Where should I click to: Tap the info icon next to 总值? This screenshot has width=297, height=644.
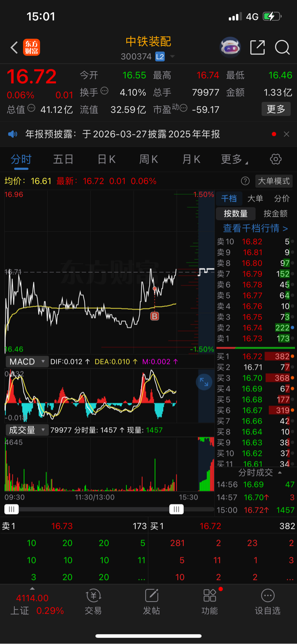31,108
